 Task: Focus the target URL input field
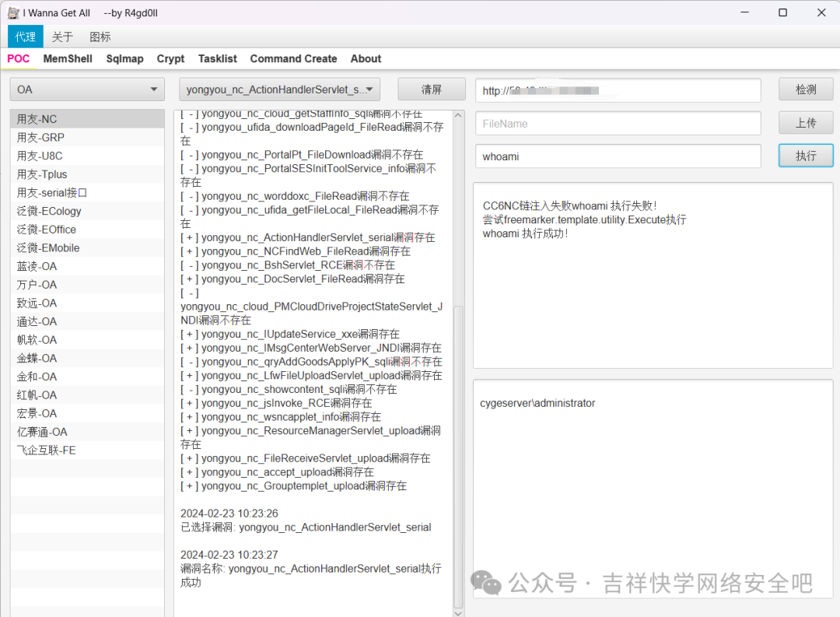click(618, 90)
